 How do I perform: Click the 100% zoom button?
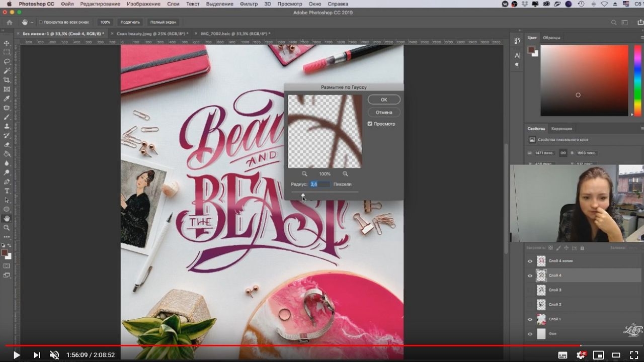coord(105,23)
